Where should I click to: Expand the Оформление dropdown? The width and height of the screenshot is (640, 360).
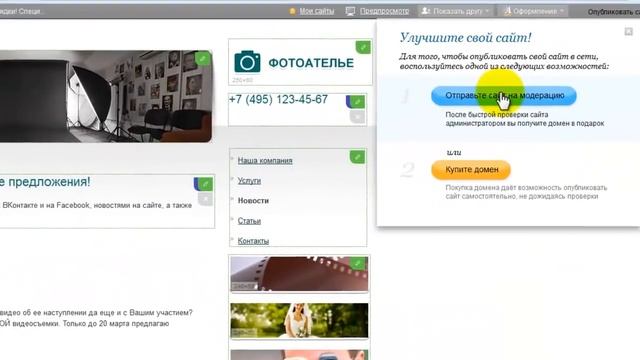(x=533, y=11)
